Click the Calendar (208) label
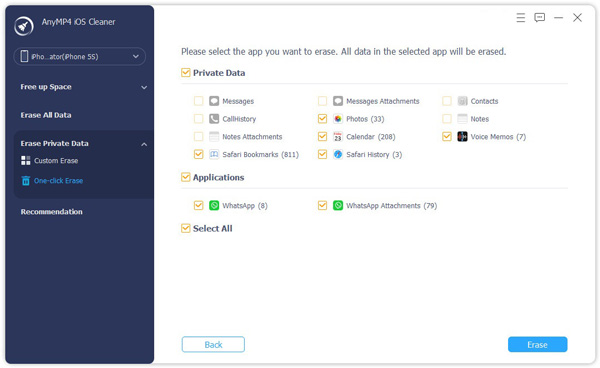 click(371, 137)
